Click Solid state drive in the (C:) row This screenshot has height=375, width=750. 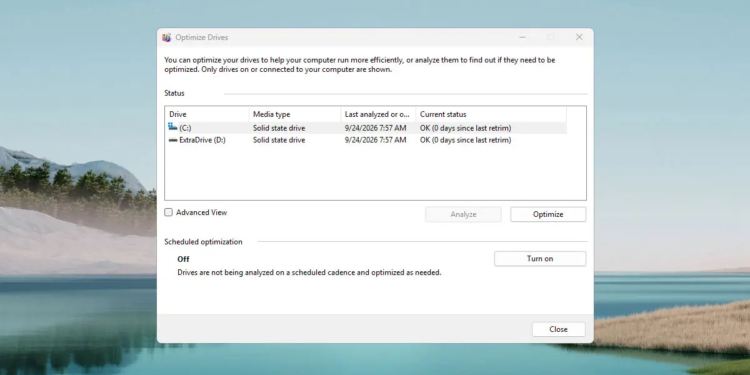tap(279, 128)
